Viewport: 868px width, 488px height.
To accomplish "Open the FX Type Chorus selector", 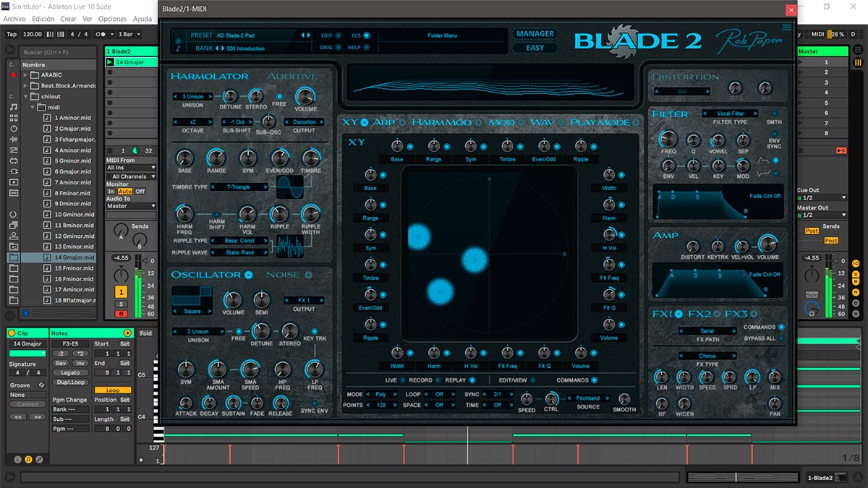I will click(x=707, y=356).
